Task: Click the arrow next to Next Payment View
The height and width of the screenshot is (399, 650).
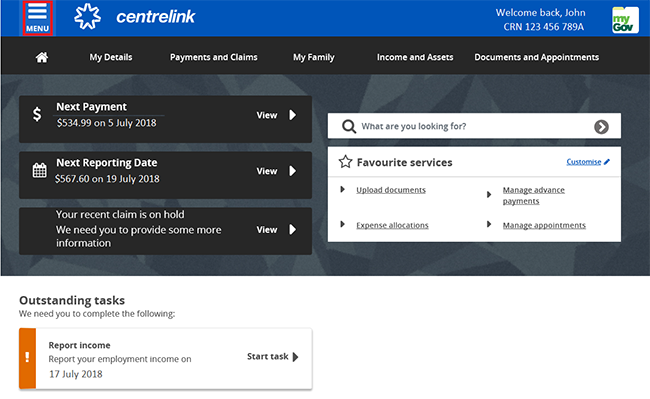Action: (x=293, y=115)
